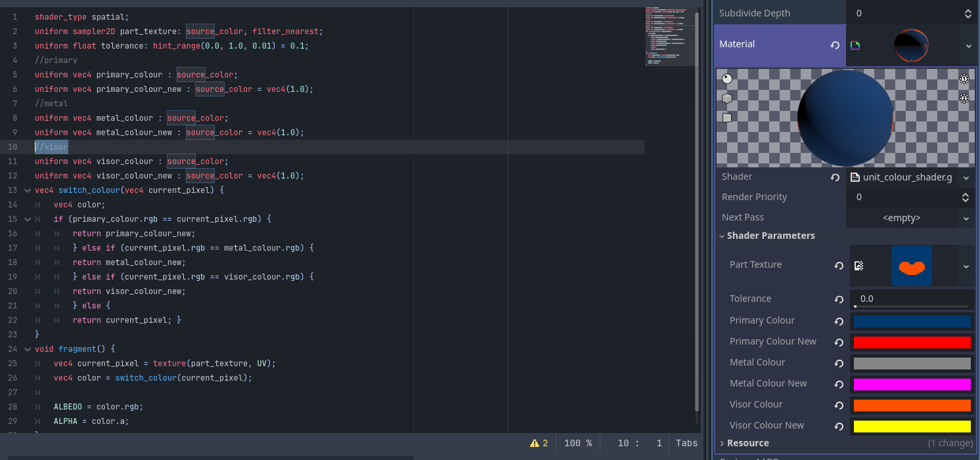Click the texture type icon in Part Texture
The image size is (980, 460).
tap(858, 266)
